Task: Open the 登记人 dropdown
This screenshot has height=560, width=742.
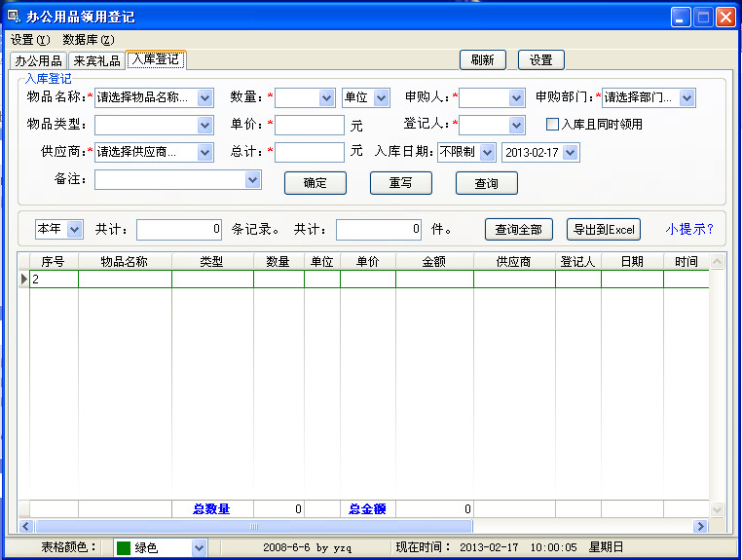Action: click(x=516, y=126)
